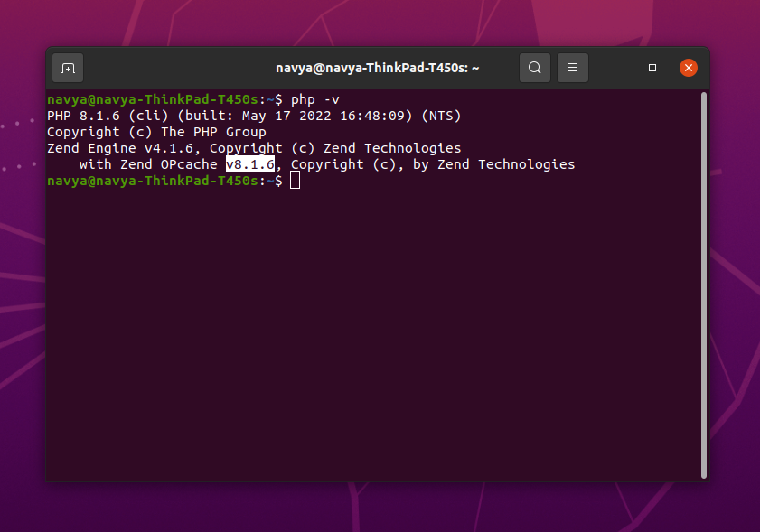The height and width of the screenshot is (532, 760).
Task: Click the highlighted v8.1.6 text
Action: (x=250, y=164)
